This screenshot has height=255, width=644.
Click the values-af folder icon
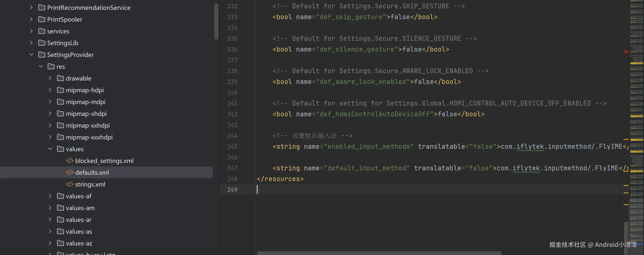(60, 196)
